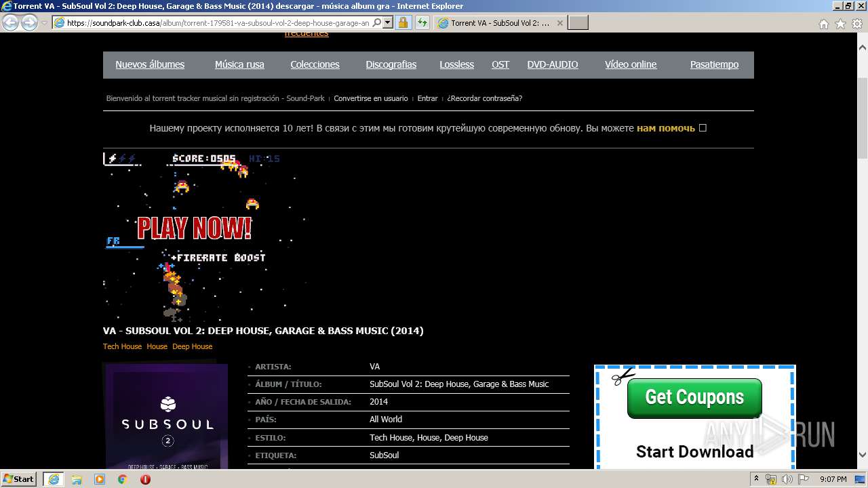The width and height of the screenshot is (868, 488).
Task: Open the Vídeo online menu item
Action: (x=631, y=64)
